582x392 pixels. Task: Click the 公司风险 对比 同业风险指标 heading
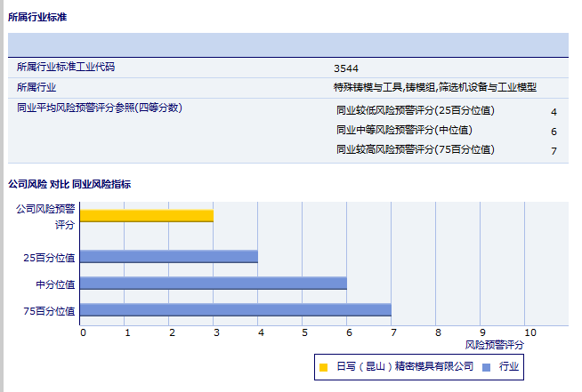tap(69, 184)
